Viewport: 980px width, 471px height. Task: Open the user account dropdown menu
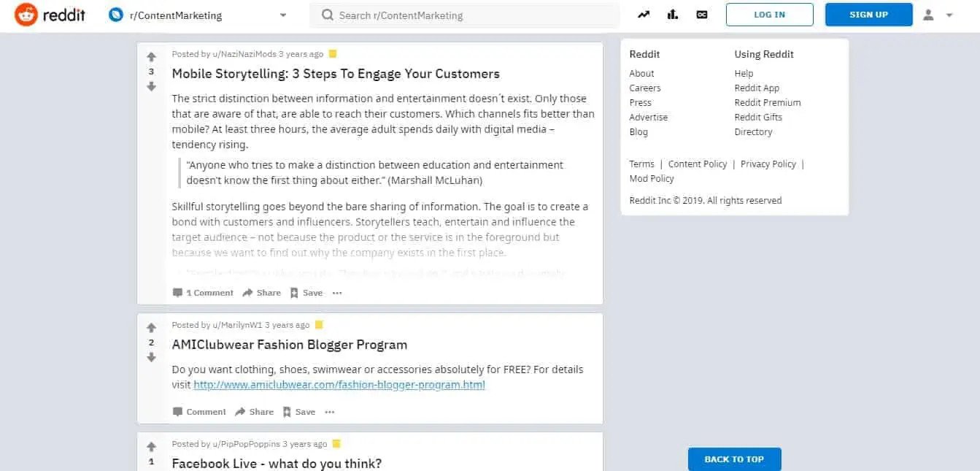938,15
